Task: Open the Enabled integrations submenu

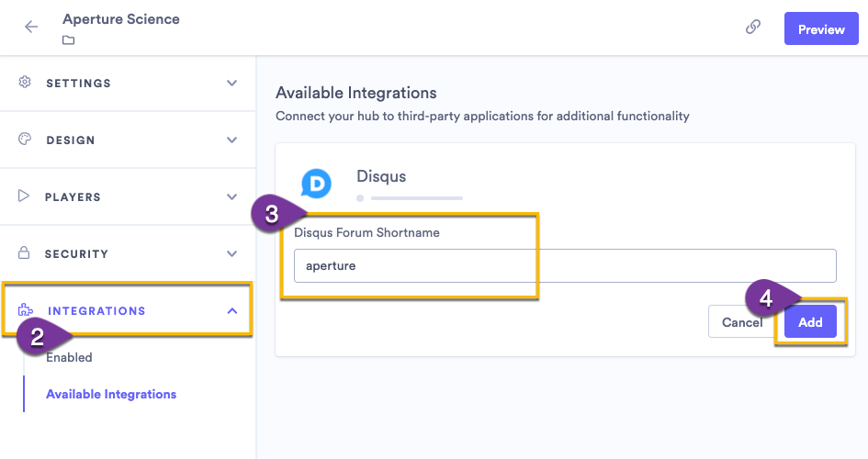Action: point(69,357)
